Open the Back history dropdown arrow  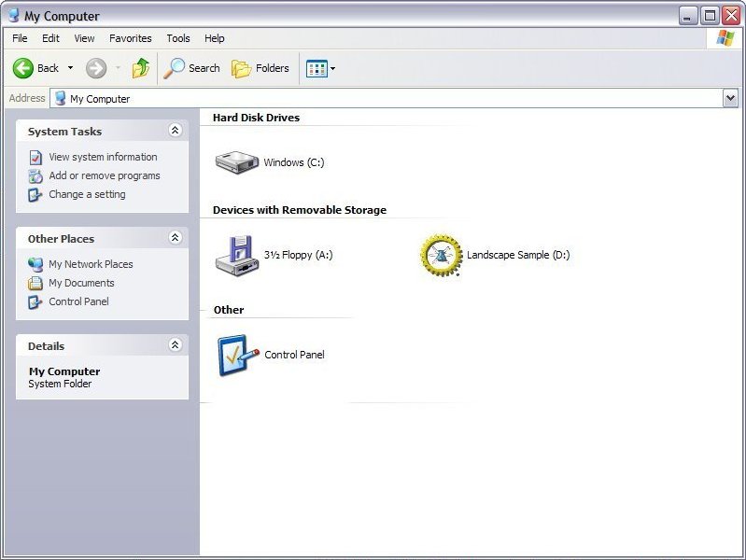pos(70,68)
